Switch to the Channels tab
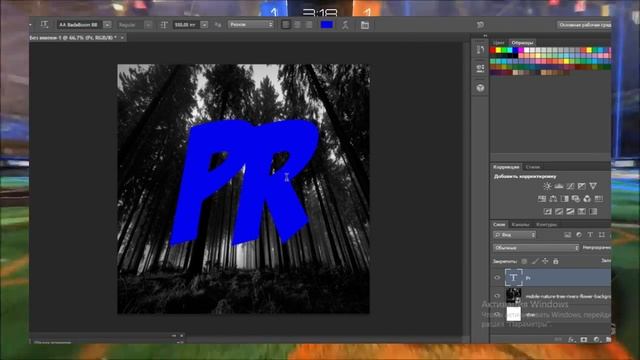 click(x=520, y=224)
